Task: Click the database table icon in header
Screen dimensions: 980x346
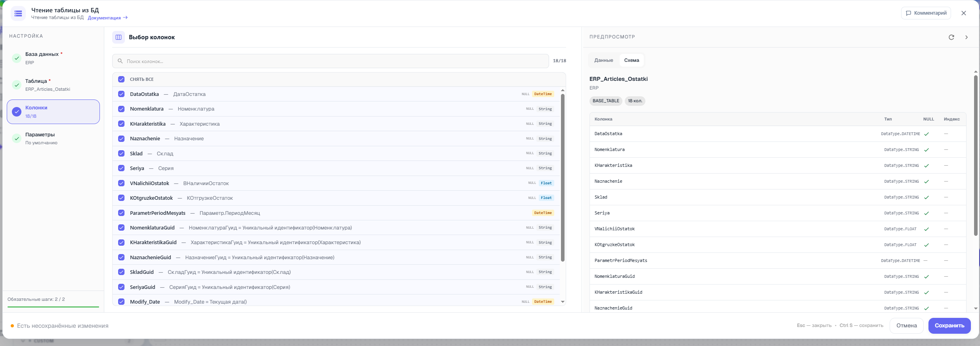Action: [18, 13]
